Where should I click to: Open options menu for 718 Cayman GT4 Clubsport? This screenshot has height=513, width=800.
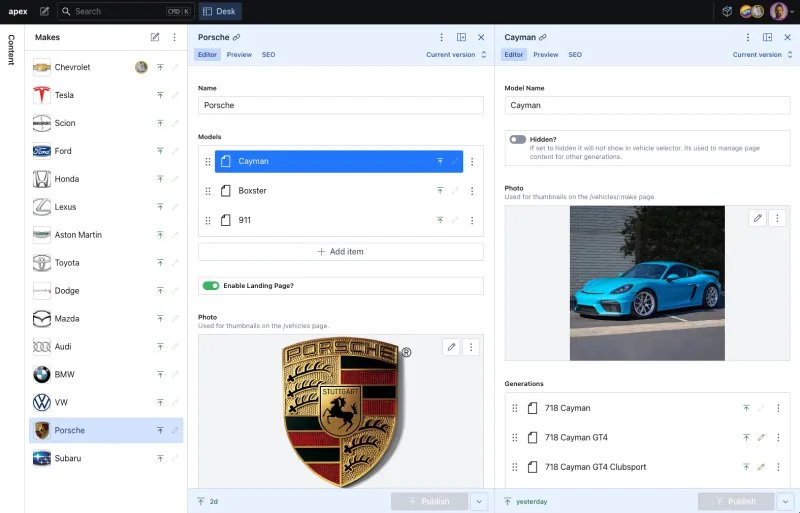coord(778,467)
